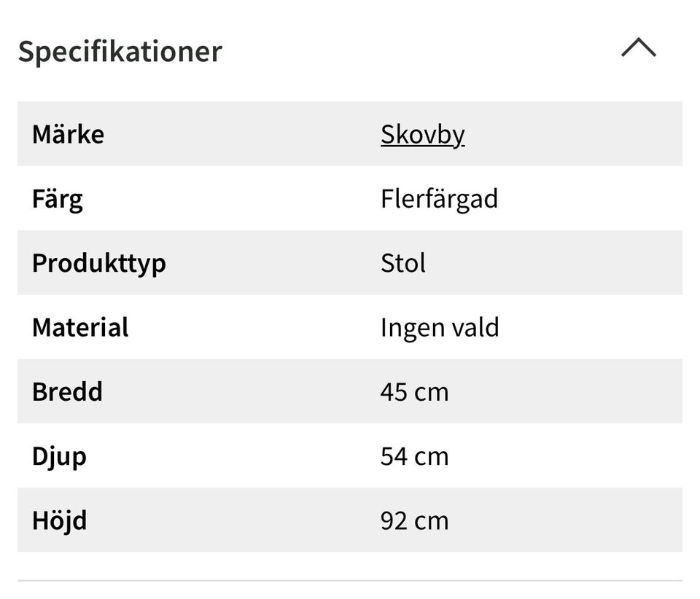Select the Ingen vald material value
Screen dimensions: 700x599
(440, 327)
